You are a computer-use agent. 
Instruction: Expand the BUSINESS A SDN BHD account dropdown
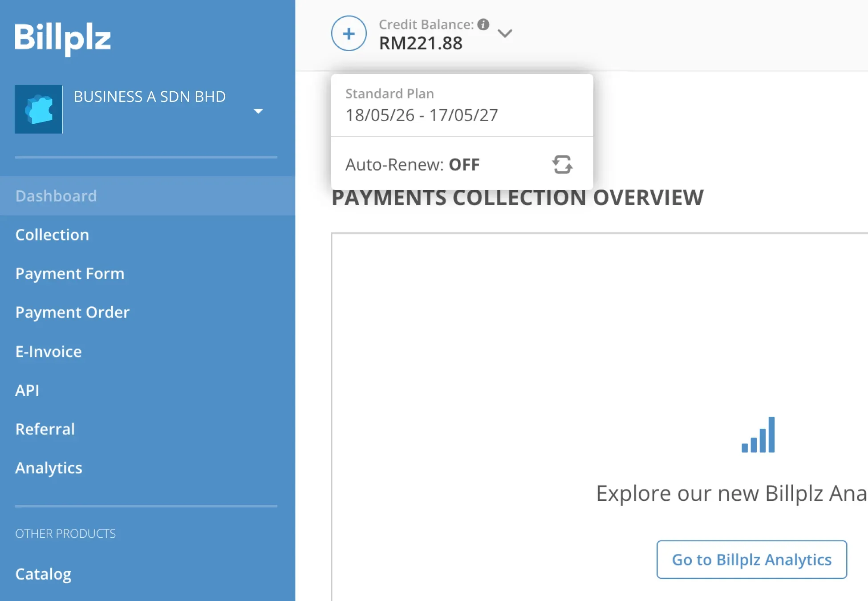pyautogui.click(x=258, y=111)
